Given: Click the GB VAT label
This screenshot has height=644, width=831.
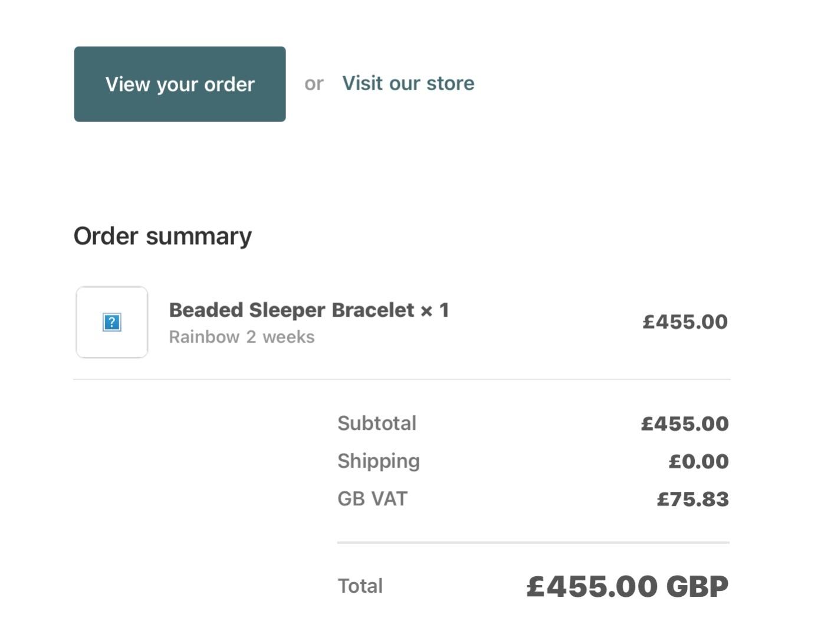Looking at the screenshot, I should [372, 499].
